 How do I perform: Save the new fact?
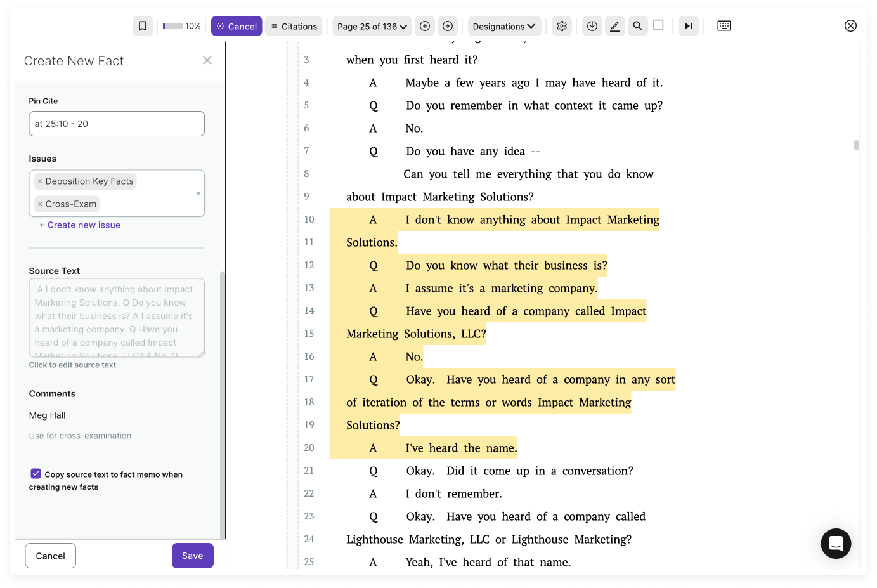[x=192, y=556]
